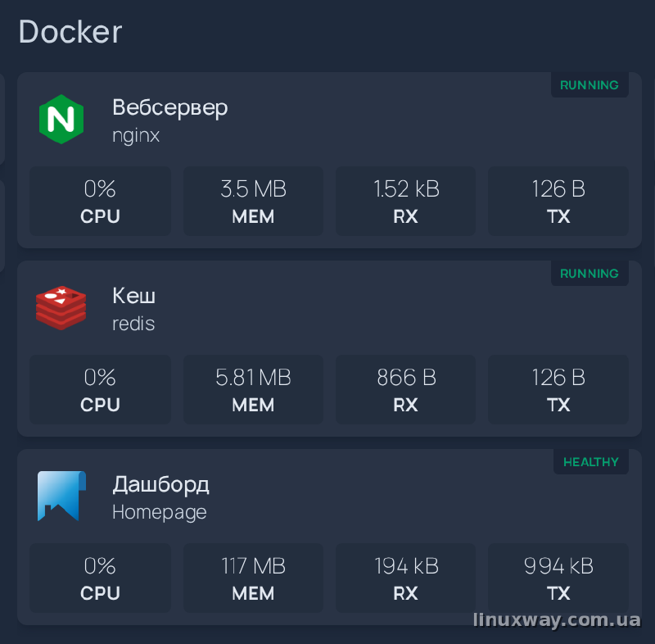Click the RUNNING status badge on Вебсервер
Viewport: 655px width, 644px height.
589,85
